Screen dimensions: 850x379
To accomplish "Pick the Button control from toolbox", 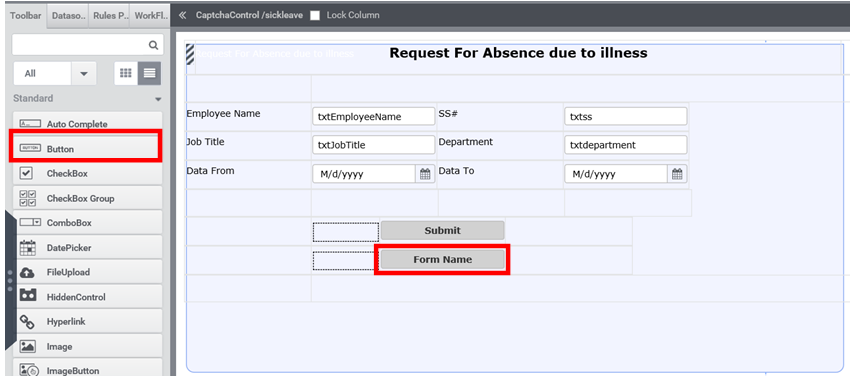I will [x=87, y=149].
